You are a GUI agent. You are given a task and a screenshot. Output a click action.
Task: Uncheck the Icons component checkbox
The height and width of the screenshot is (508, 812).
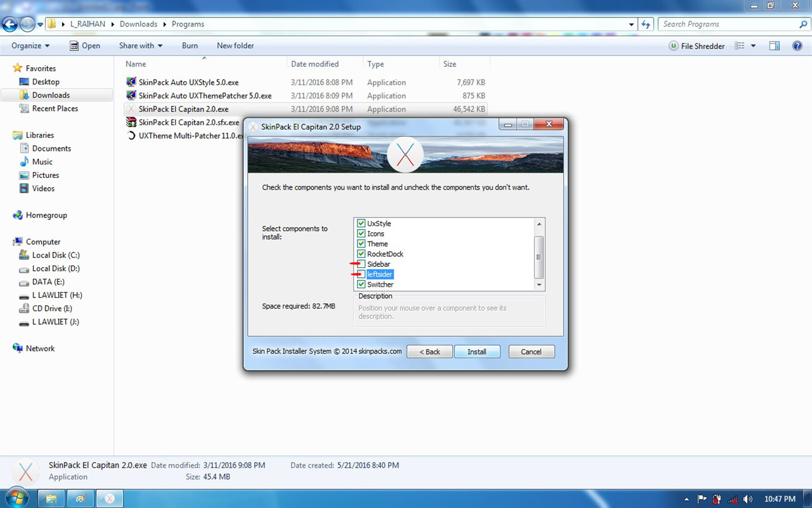pos(361,234)
